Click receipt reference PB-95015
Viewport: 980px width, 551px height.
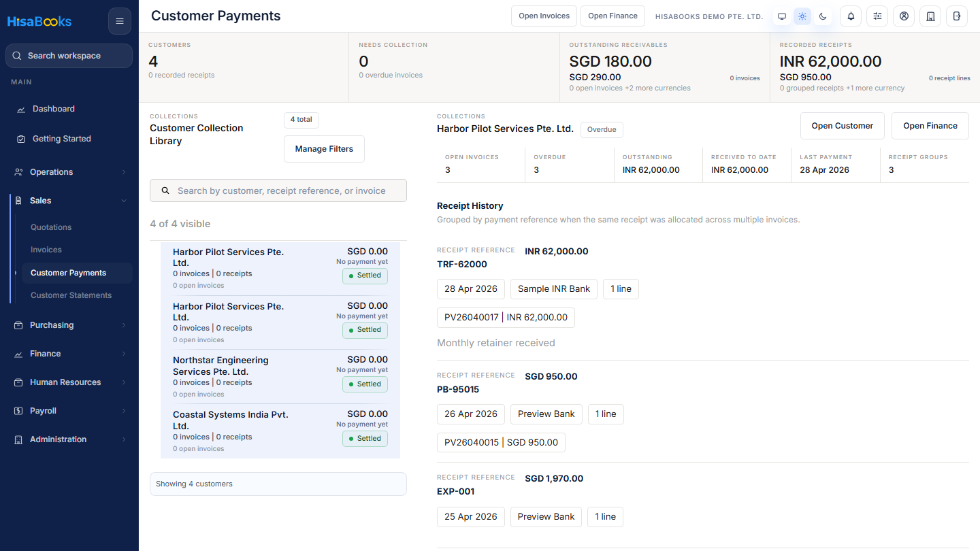point(458,390)
